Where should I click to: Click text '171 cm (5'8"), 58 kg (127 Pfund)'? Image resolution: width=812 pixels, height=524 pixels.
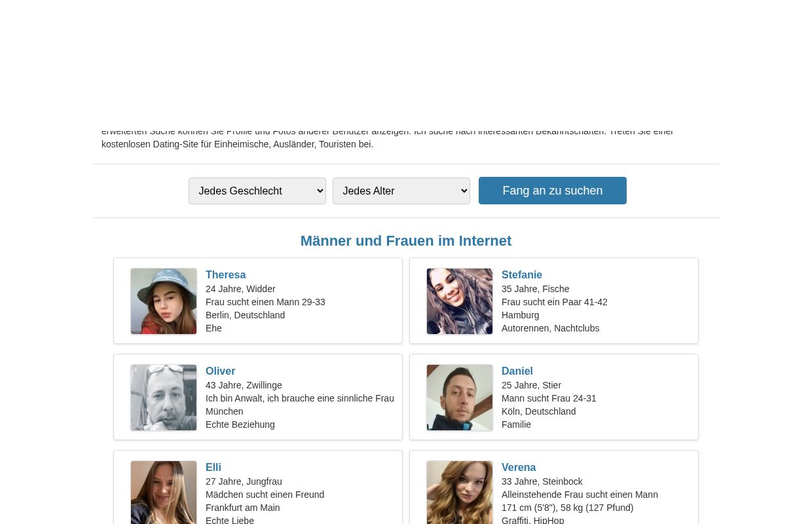[x=567, y=508]
